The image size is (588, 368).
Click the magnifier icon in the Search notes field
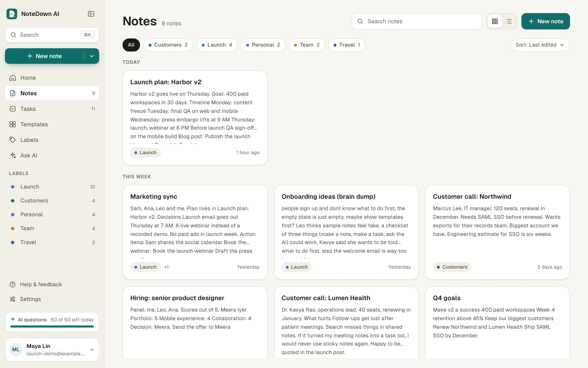pyautogui.click(x=360, y=21)
